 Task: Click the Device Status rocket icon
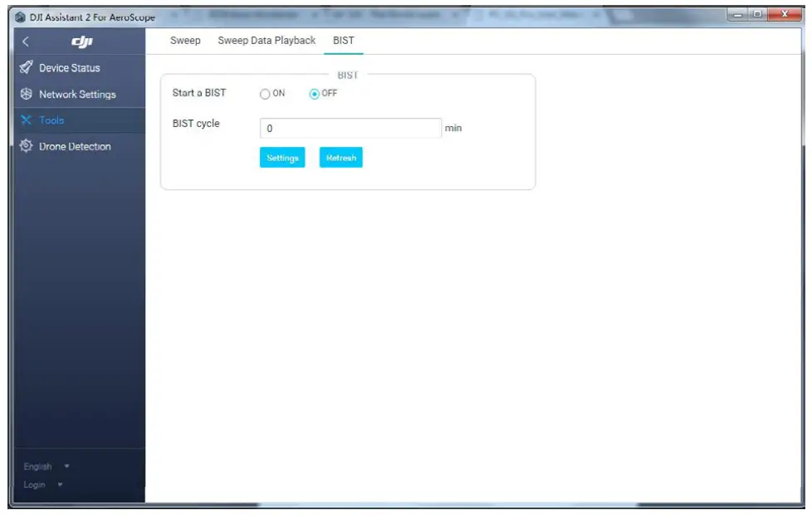(26, 67)
